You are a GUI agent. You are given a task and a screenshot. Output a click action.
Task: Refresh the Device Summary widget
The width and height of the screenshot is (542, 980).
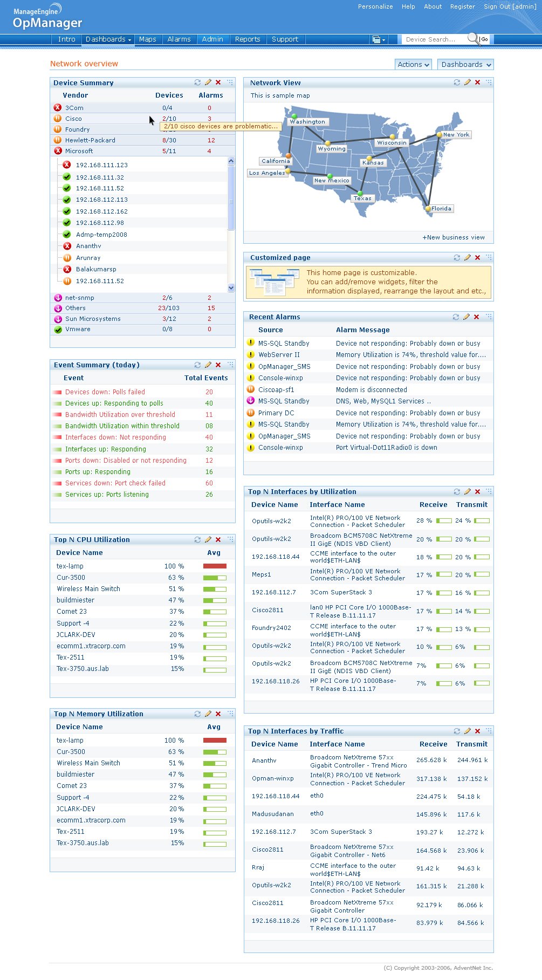(197, 83)
